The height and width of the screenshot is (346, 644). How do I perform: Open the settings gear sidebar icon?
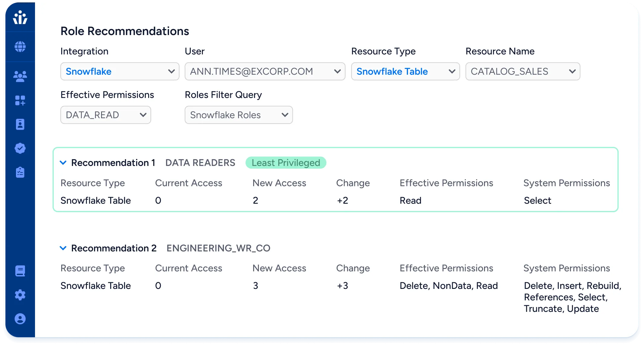click(x=20, y=295)
